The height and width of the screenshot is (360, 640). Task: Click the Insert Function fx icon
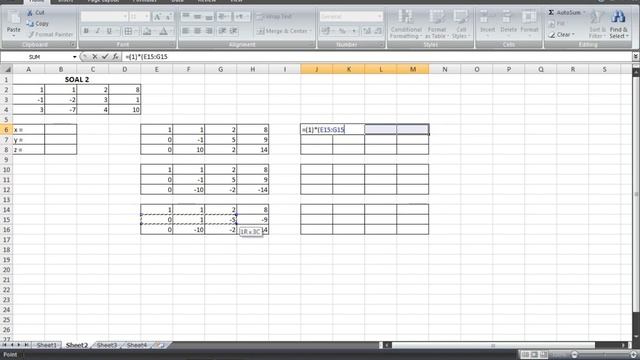tap(116, 57)
